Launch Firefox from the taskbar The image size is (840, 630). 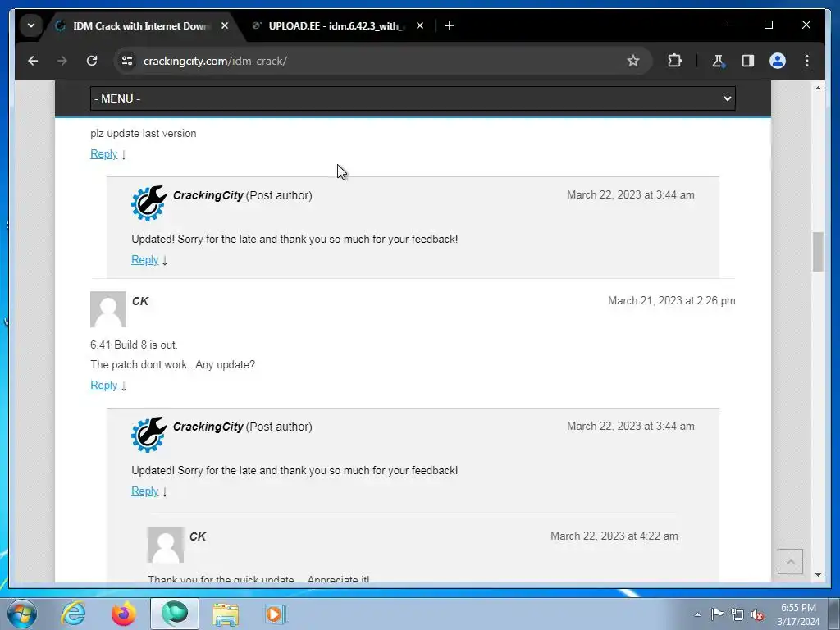click(x=123, y=614)
